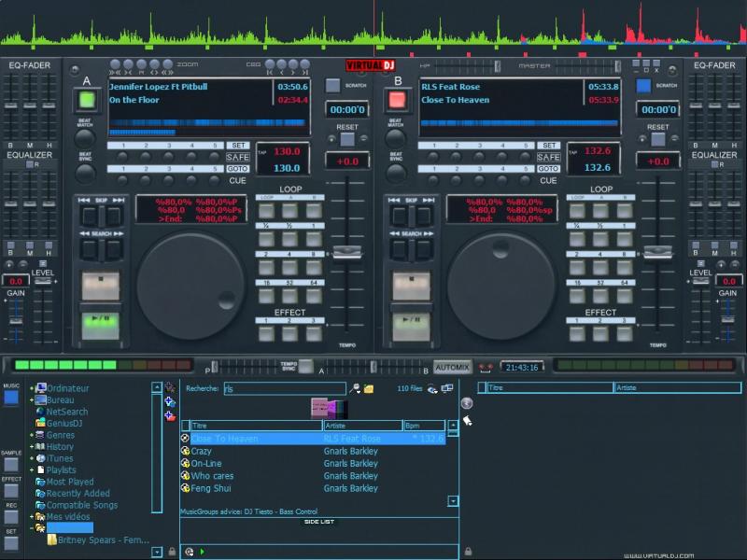
Task: Select the song Crazy by Gnarls Barkley
Action: point(314,451)
